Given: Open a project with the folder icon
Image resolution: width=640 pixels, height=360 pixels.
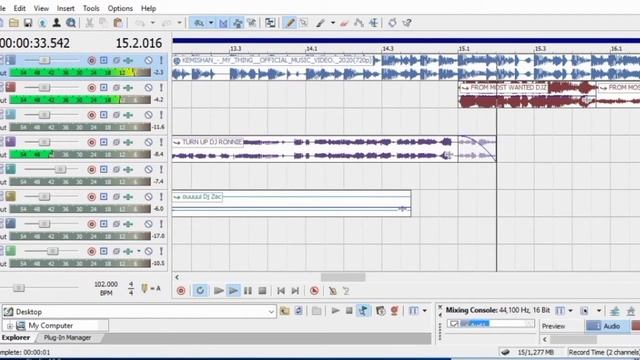Looking at the screenshot, I should pyautogui.click(x=14, y=23).
